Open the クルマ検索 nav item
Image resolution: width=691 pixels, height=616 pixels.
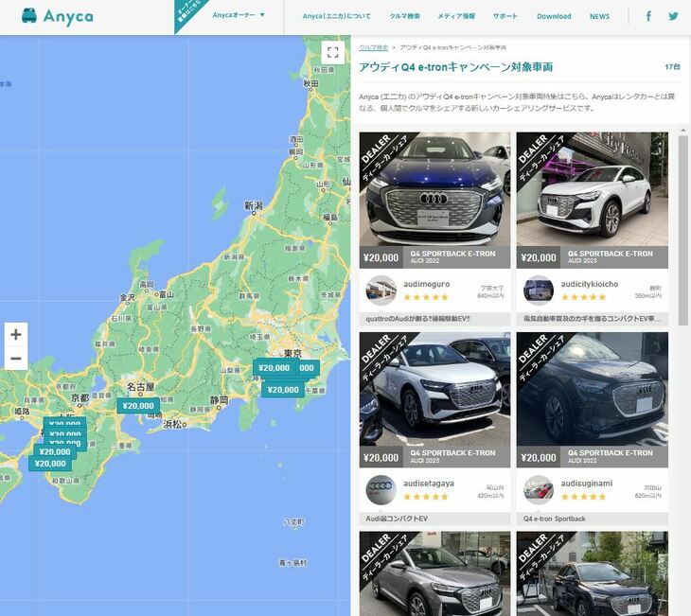(404, 16)
